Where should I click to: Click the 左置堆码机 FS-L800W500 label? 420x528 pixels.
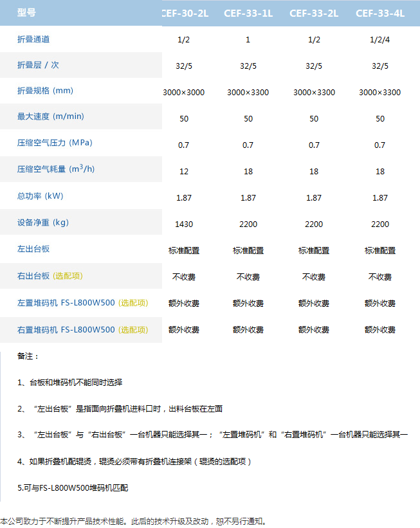tap(66, 303)
